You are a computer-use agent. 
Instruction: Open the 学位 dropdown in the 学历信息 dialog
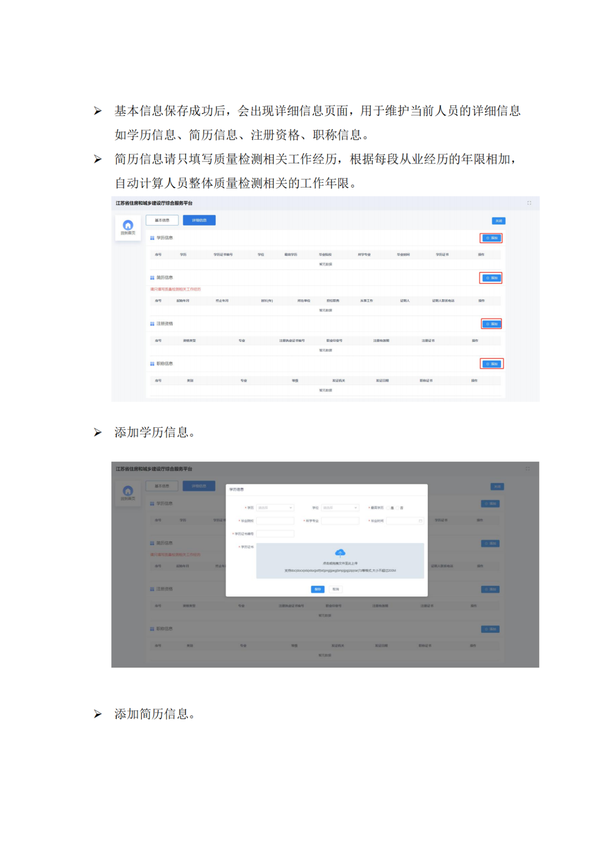340,507
